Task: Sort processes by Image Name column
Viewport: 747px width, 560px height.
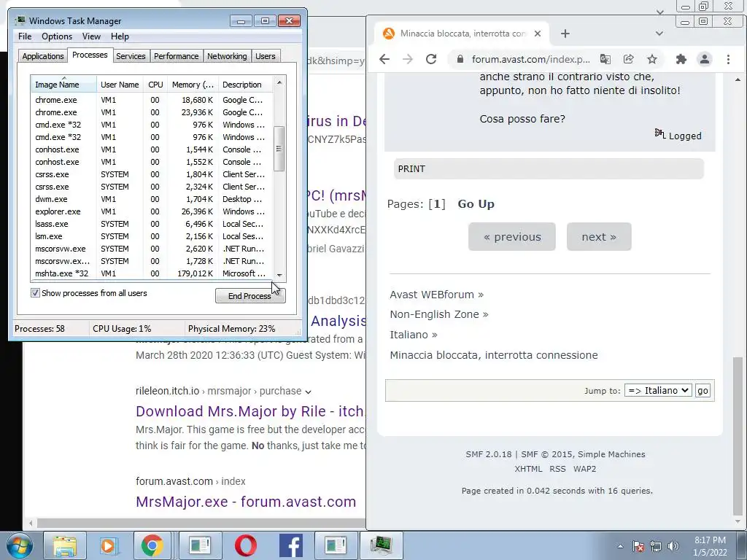Action: point(64,85)
